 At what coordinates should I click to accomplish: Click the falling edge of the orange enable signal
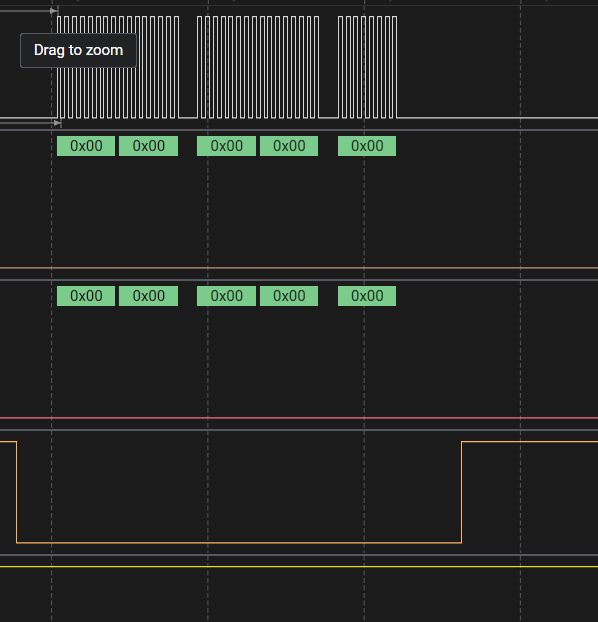(x=17, y=492)
